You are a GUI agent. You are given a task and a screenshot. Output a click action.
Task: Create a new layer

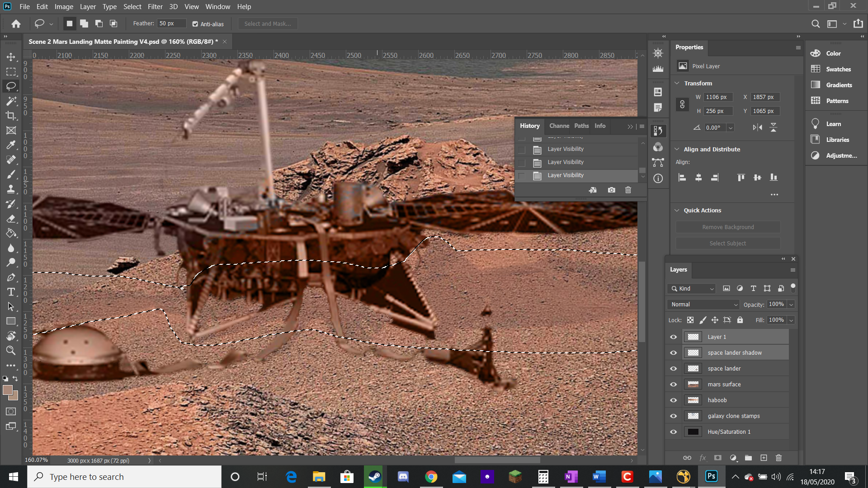click(764, 458)
